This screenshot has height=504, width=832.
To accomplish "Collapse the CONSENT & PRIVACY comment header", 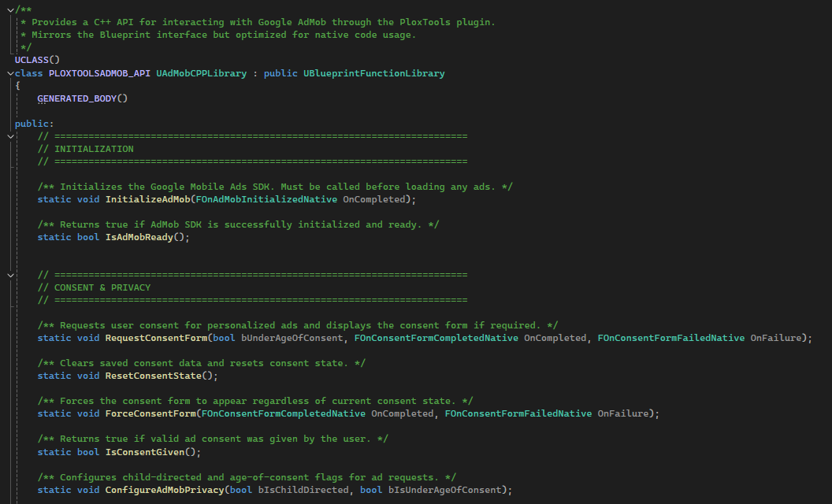I will coord(10,275).
